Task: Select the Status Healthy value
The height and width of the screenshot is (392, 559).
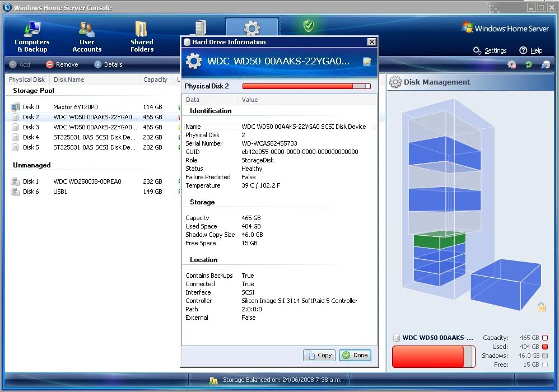Action: [251, 169]
